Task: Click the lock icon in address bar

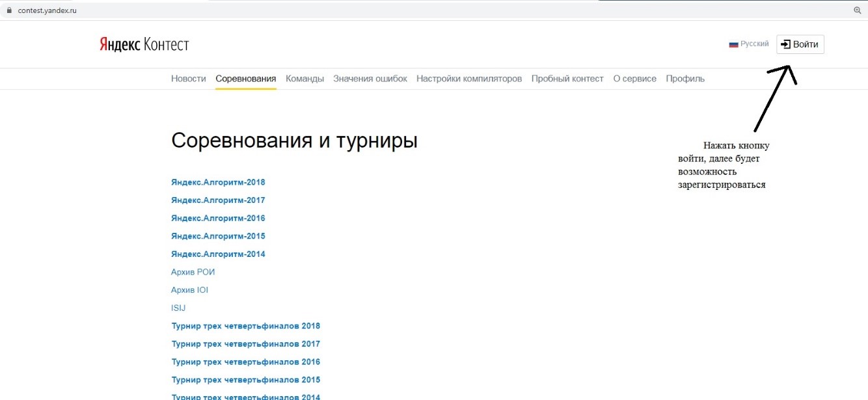Action: [x=9, y=11]
